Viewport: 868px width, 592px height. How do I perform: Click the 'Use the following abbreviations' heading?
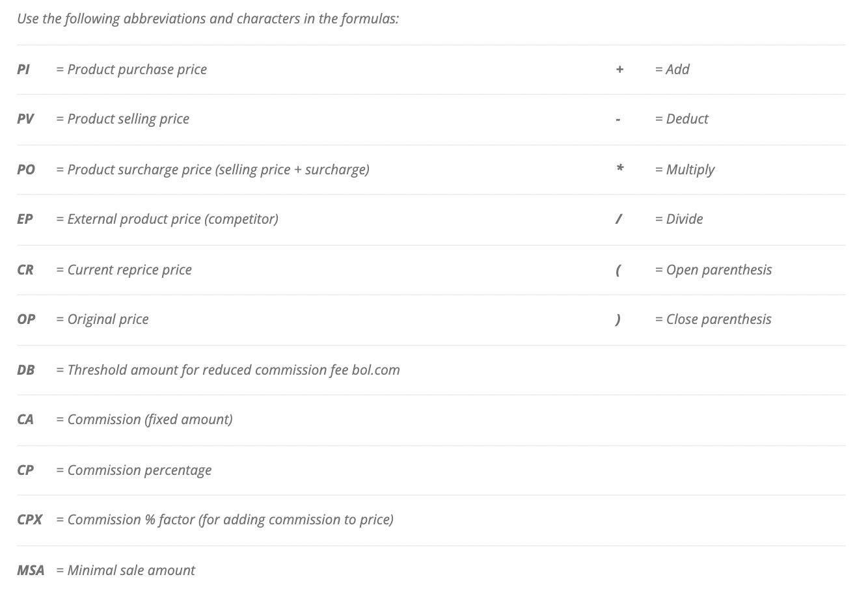click(x=208, y=19)
